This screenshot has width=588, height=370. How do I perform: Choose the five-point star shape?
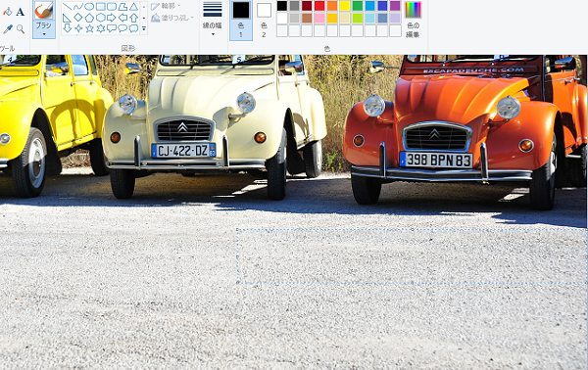[x=89, y=28]
